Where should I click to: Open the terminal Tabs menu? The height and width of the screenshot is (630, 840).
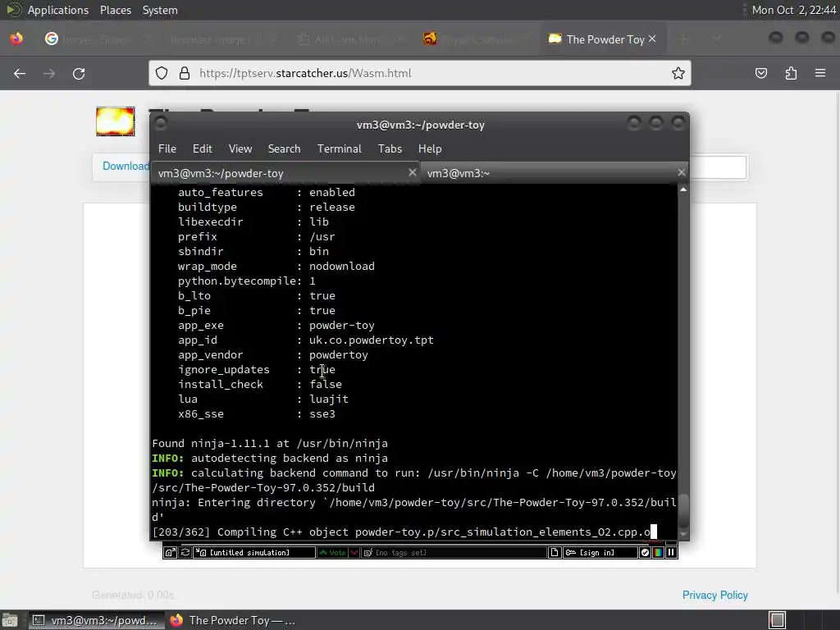[390, 148]
